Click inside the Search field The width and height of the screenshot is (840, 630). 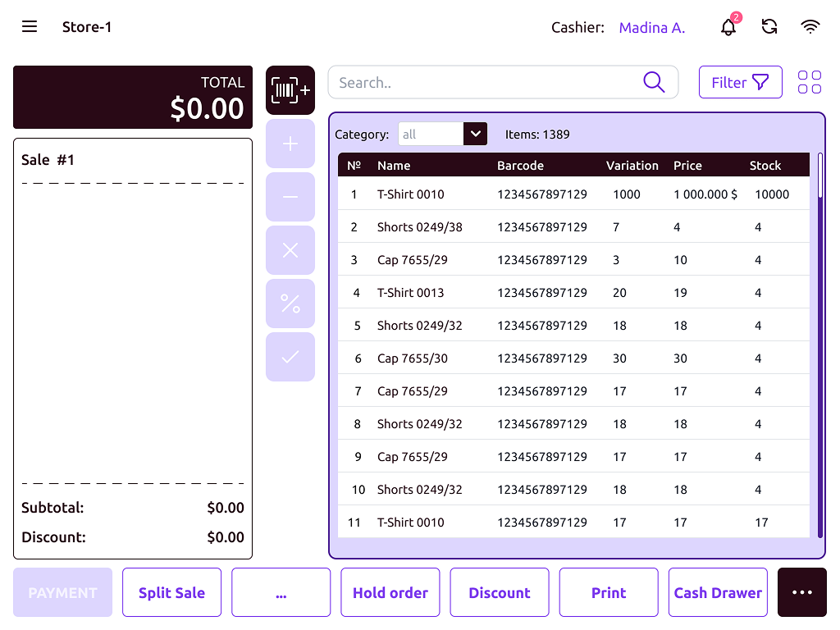click(492, 82)
